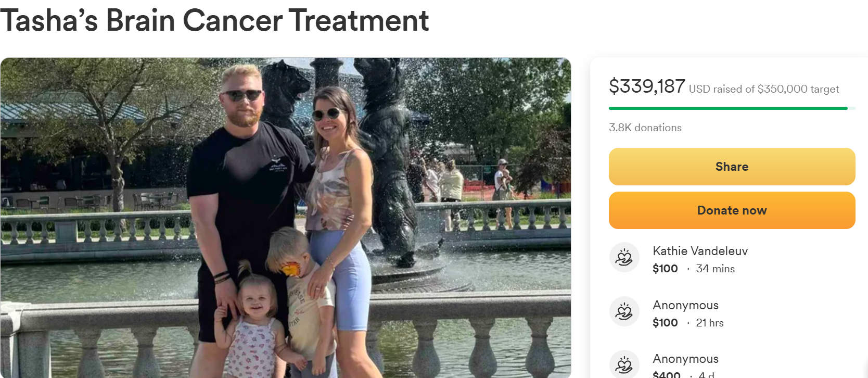This screenshot has width=868, height=378.
Task: Open the family photo by the fountain
Action: tap(286, 218)
